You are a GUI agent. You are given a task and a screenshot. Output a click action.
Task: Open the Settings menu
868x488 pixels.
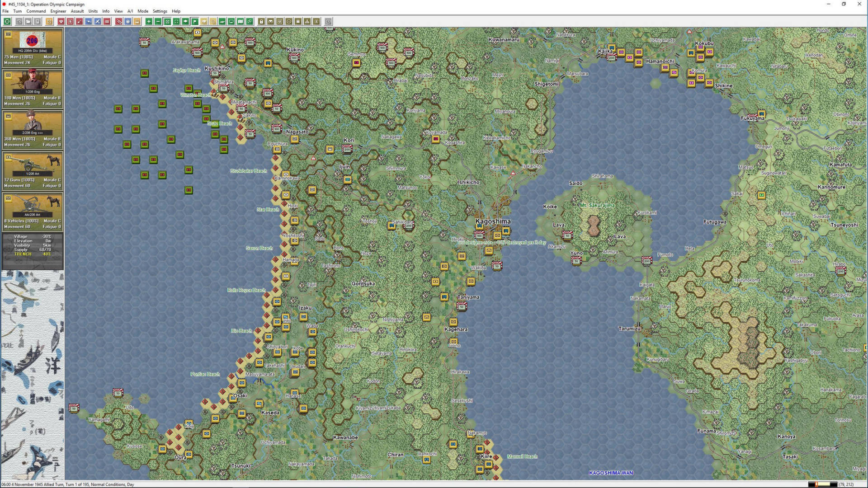click(160, 11)
